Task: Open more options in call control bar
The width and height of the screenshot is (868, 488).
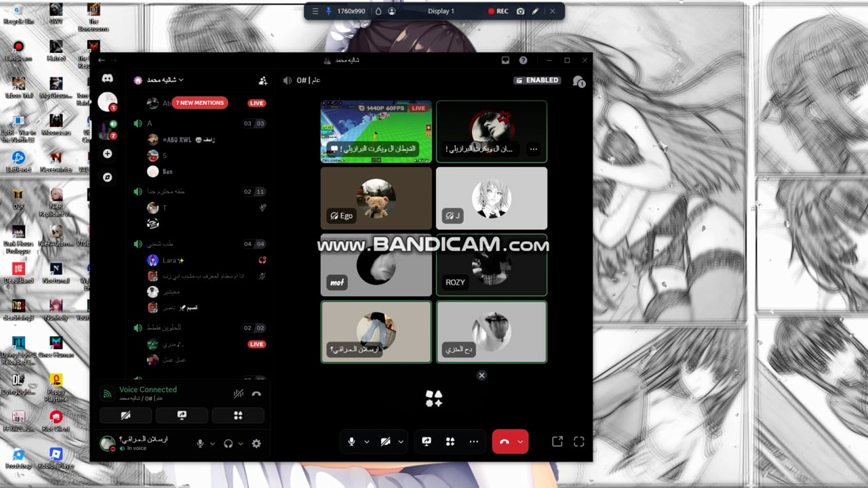Action: (474, 441)
